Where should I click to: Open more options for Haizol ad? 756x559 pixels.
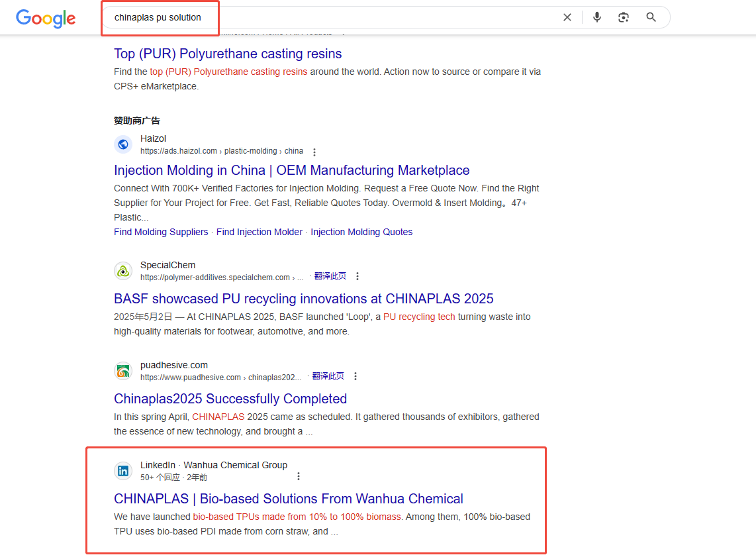(314, 152)
